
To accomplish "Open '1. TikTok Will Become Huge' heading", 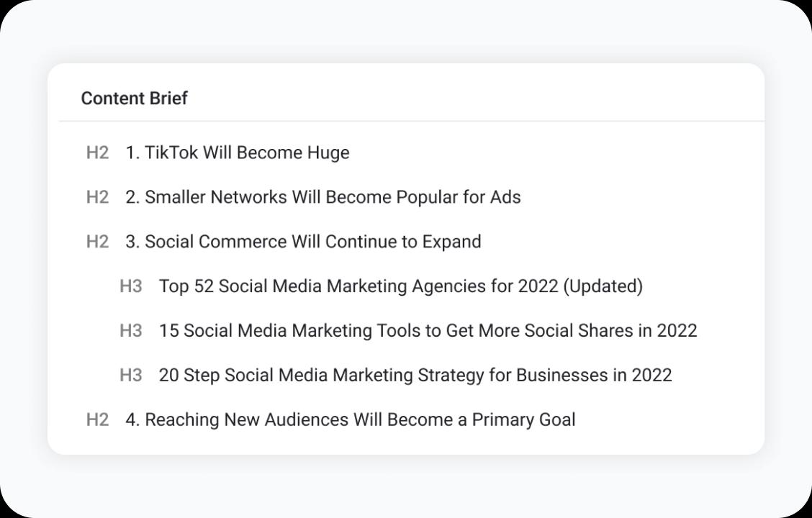I will pos(238,153).
